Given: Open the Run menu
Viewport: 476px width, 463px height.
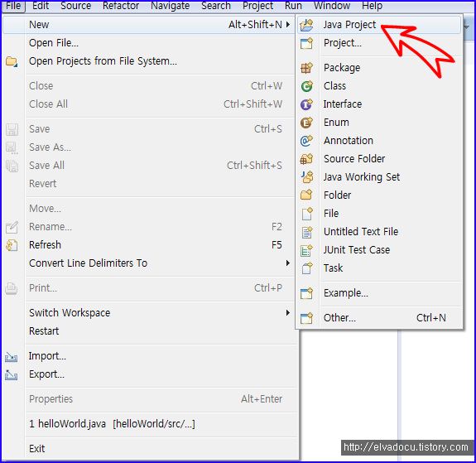Looking at the screenshot, I should pyautogui.click(x=293, y=6).
